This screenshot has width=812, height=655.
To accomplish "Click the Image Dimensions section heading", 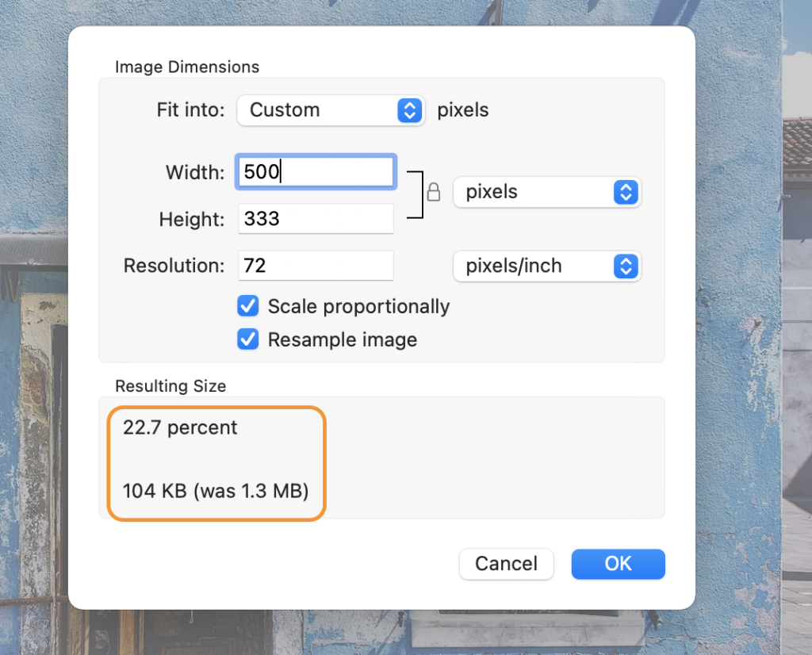I will (187, 67).
